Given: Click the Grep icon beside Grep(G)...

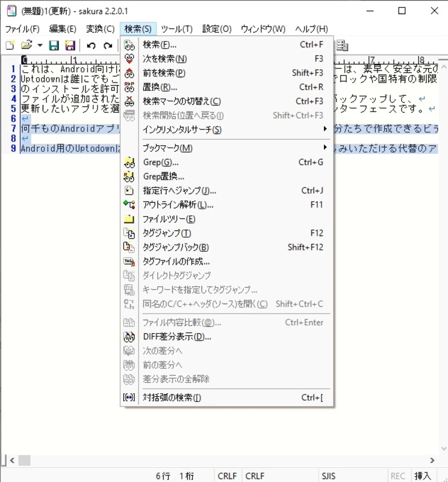Looking at the screenshot, I should coord(129,162).
